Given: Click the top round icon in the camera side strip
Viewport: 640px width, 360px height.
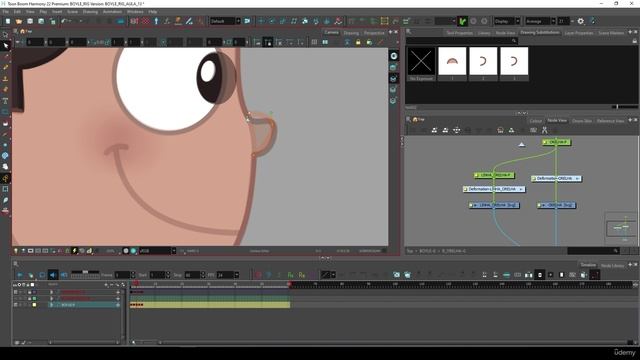Looking at the screenshot, I should 393,56.
